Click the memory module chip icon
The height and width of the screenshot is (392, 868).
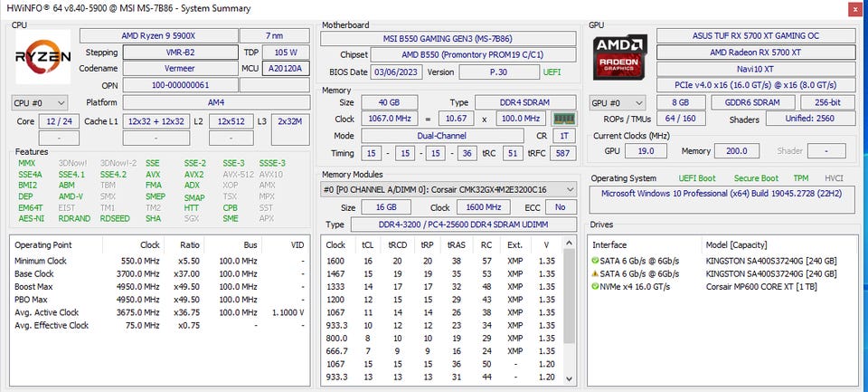tap(564, 119)
